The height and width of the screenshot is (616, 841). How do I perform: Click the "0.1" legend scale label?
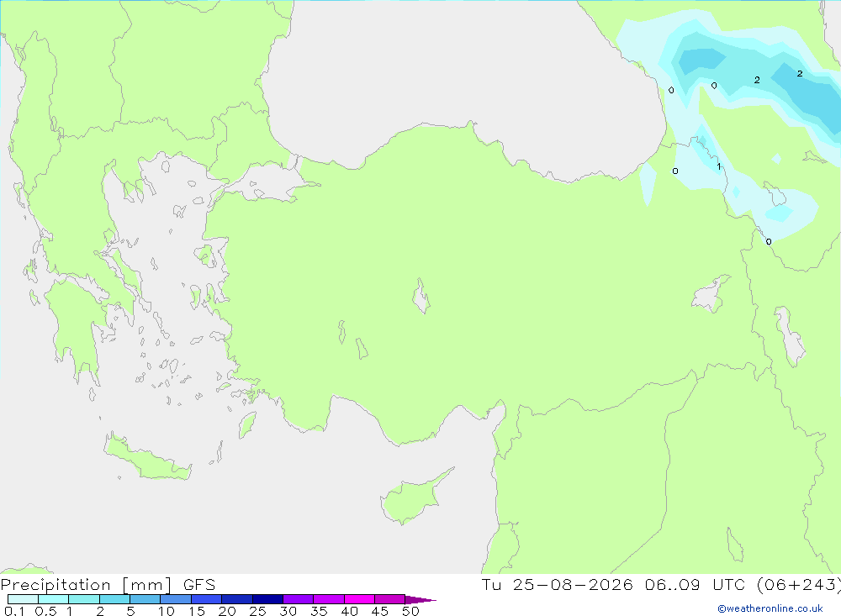tap(14, 611)
